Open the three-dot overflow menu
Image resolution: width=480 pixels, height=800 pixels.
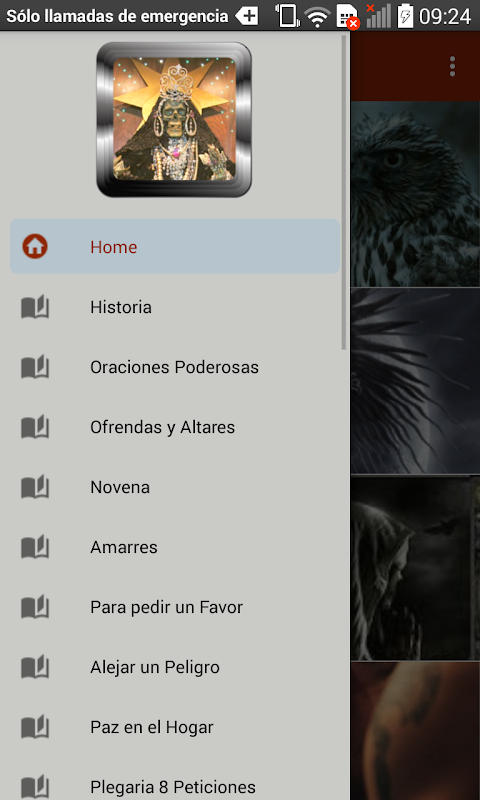click(452, 66)
